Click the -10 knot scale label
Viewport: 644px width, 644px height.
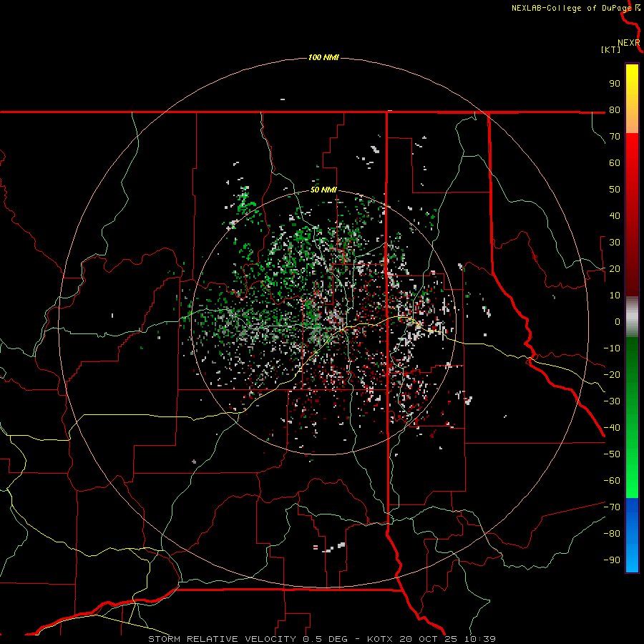click(x=612, y=348)
